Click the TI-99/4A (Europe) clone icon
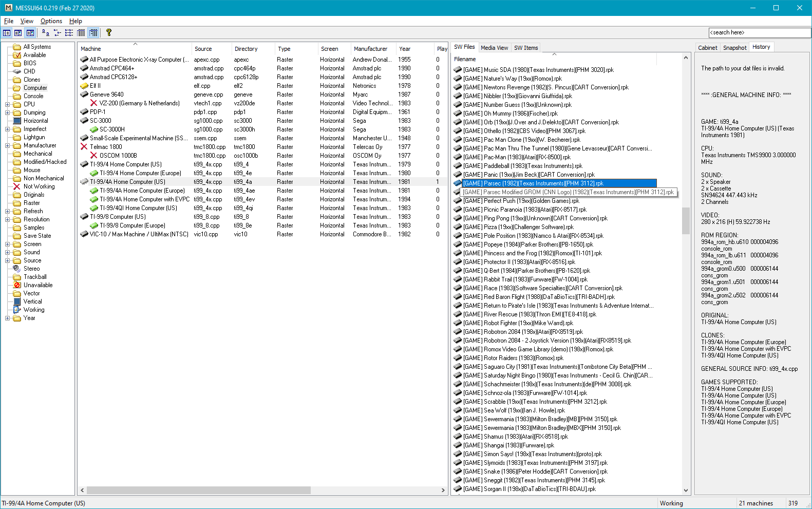 click(x=94, y=191)
